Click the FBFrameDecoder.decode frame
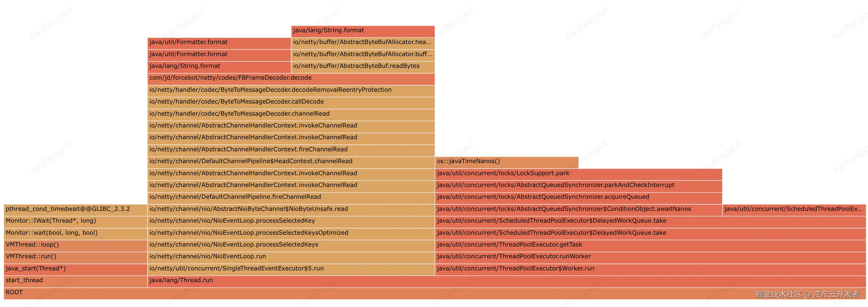Viewport: 868px width, 307px height. coord(291,79)
